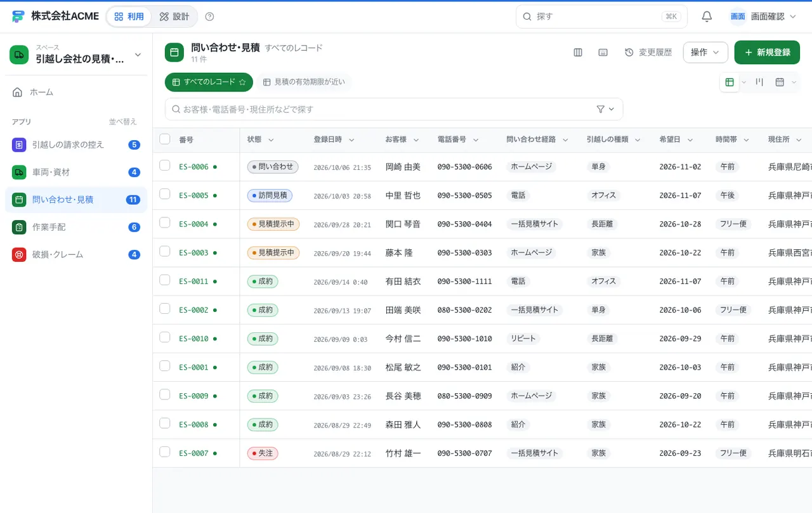Image resolution: width=812 pixels, height=513 pixels.
Task: Open the 状態 column header menu
Action: pos(271,140)
